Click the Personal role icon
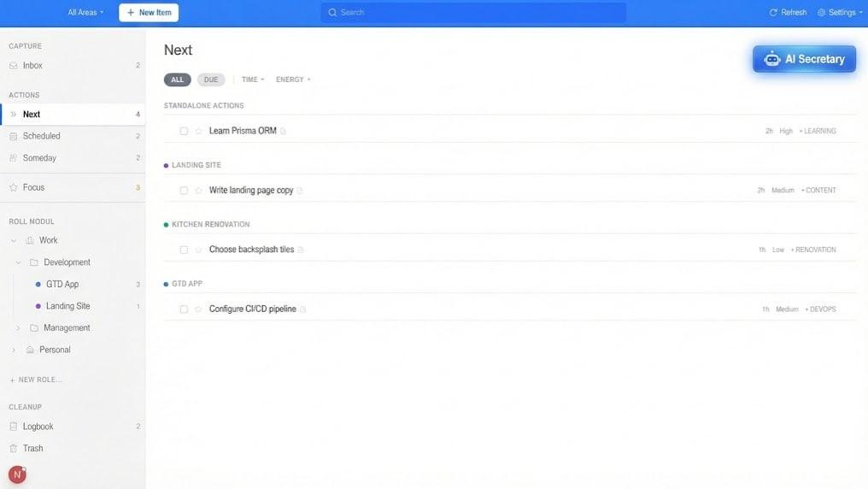Image resolution: width=868 pixels, height=489 pixels. (30, 350)
